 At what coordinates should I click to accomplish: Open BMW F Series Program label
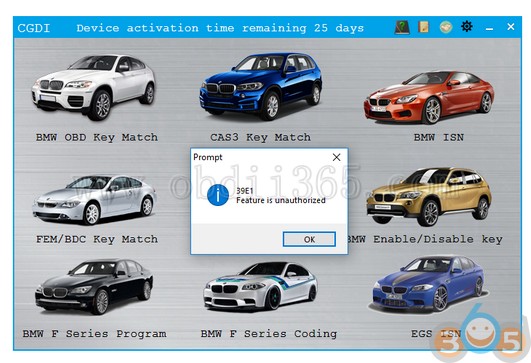pos(94,334)
